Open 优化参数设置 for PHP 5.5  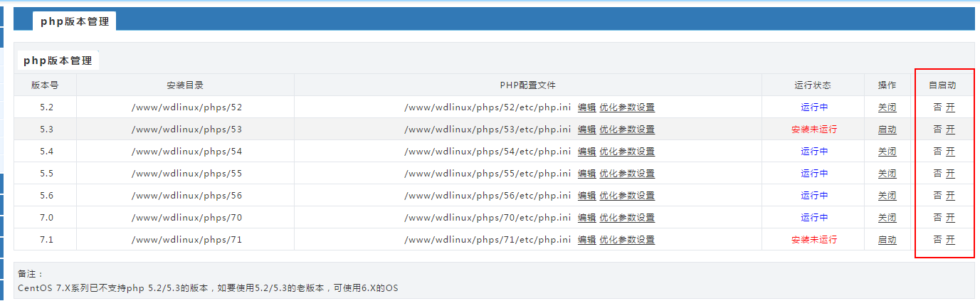click(x=627, y=174)
